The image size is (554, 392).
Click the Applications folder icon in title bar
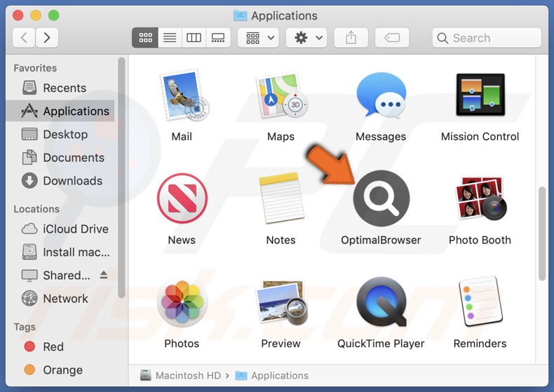tap(241, 15)
